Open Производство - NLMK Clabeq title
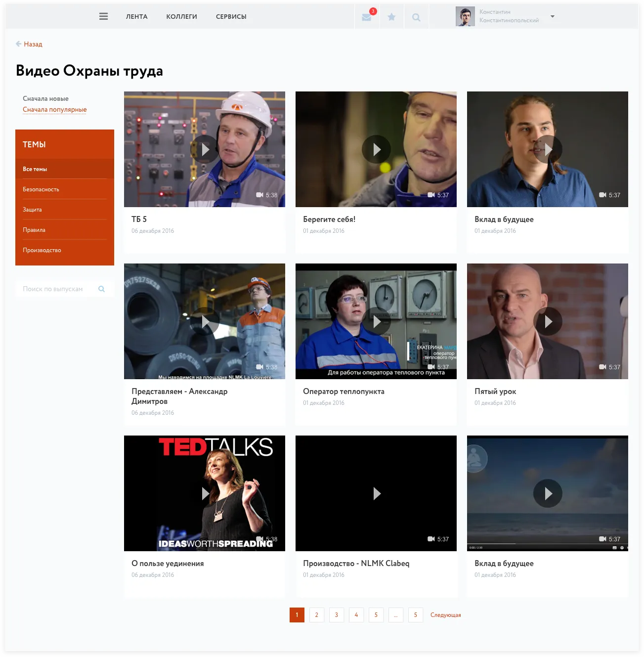Image resolution: width=644 pixels, height=657 pixels. (x=356, y=563)
